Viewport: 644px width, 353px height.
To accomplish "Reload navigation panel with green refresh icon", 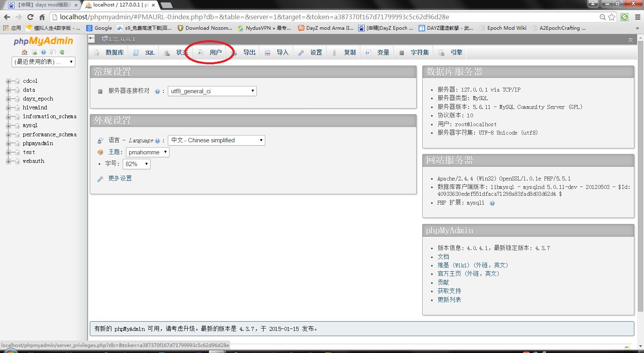I will click(62, 52).
